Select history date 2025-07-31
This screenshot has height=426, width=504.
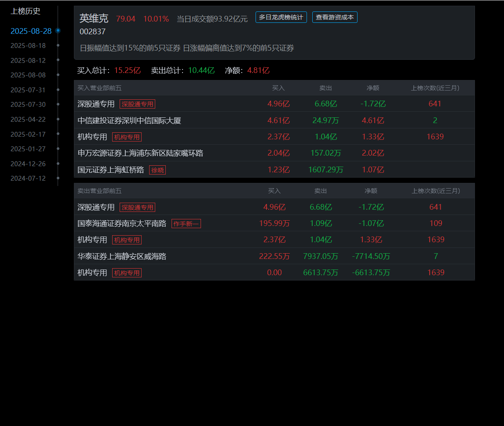point(28,90)
